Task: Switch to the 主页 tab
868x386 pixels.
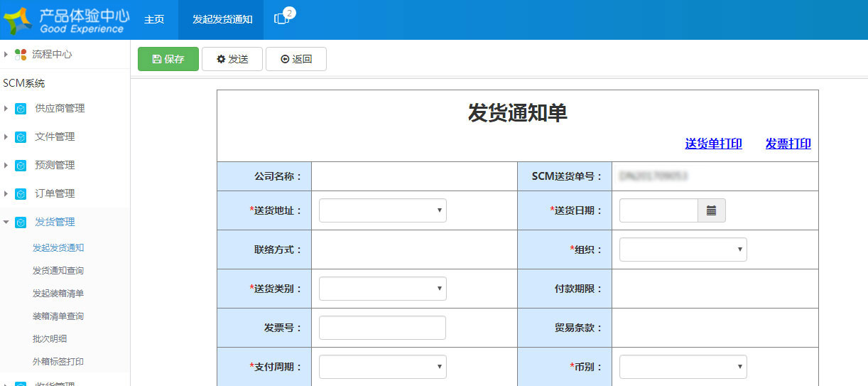Action: point(154,20)
